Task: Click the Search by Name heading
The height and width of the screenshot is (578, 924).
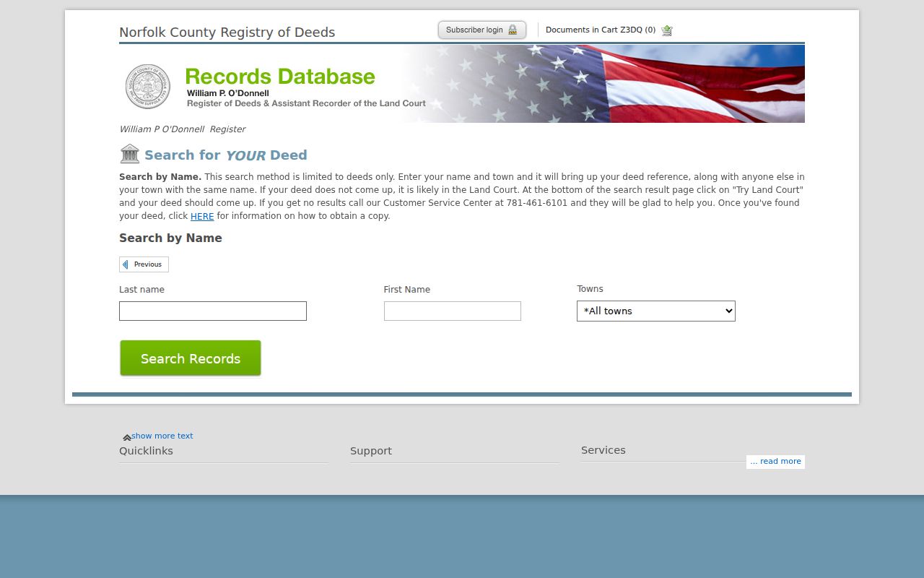Action: click(170, 238)
